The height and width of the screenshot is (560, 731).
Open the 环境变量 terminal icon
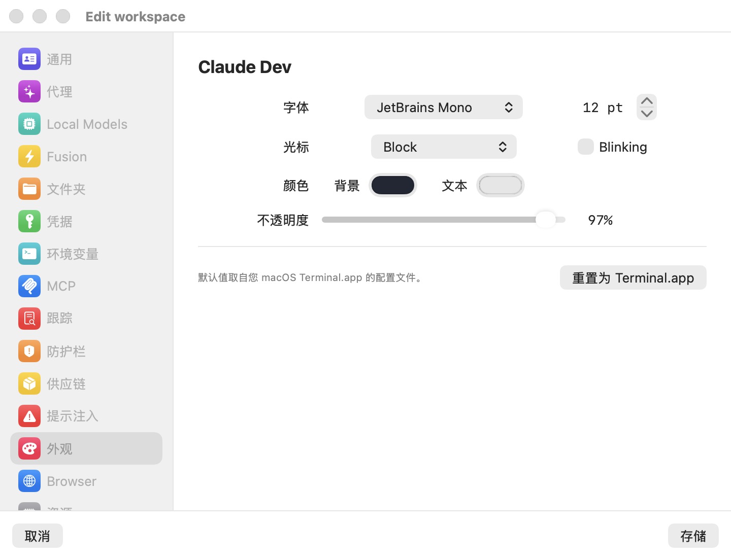(x=29, y=254)
